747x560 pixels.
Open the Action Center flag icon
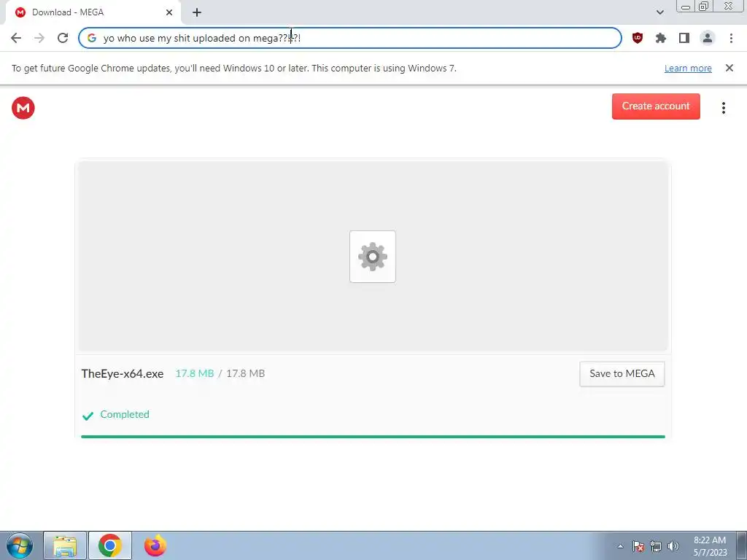click(638, 546)
